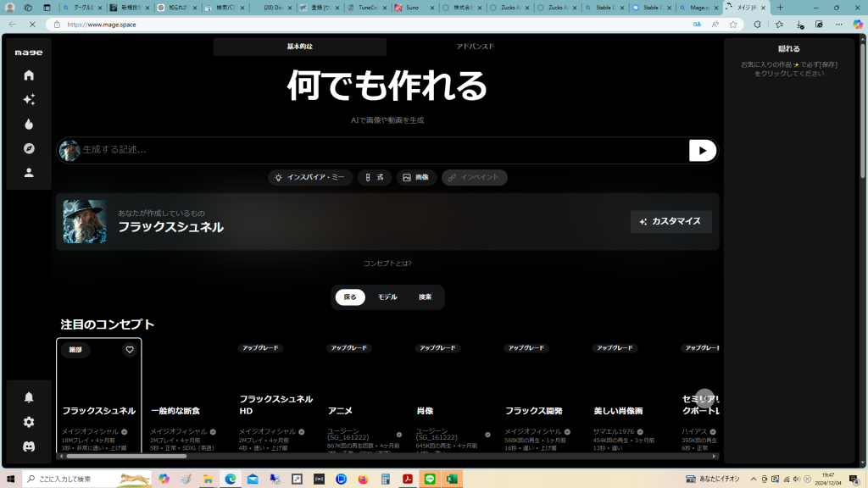Switch to the 基本的な tab
The image size is (868, 488).
tap(299, 47)
